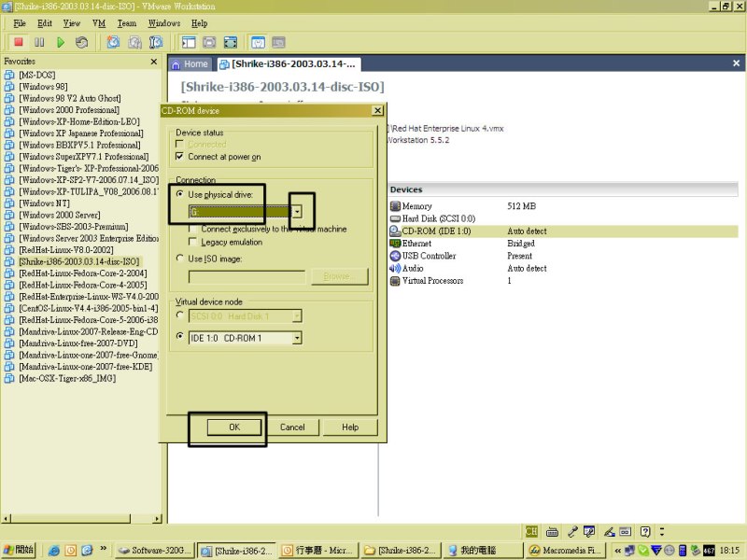
Task: Click the Hard Disk (SCSI 0:0) device icon
Action: [x=395, y=218]
